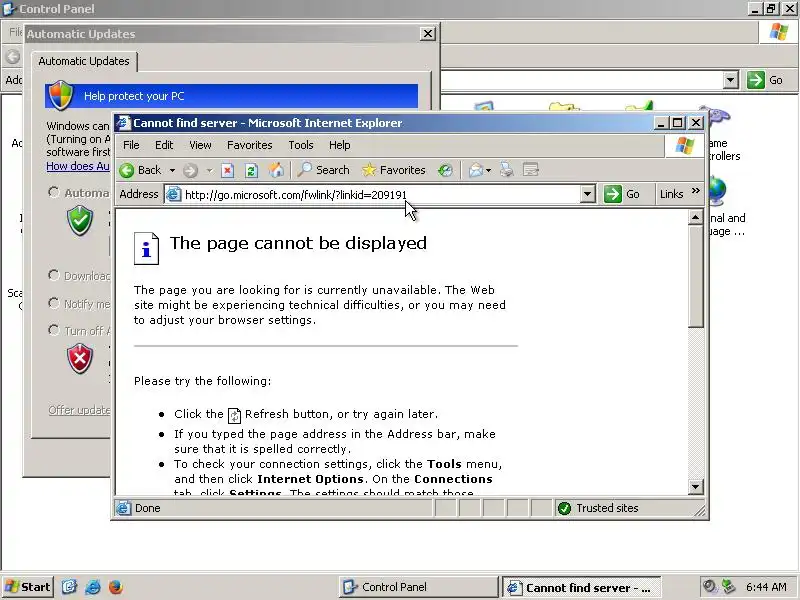This screenshot has width=800, height=600.
Task: Open Forward button history dropdown arrow
Action: pyautogui.click(x=209, y=170)
